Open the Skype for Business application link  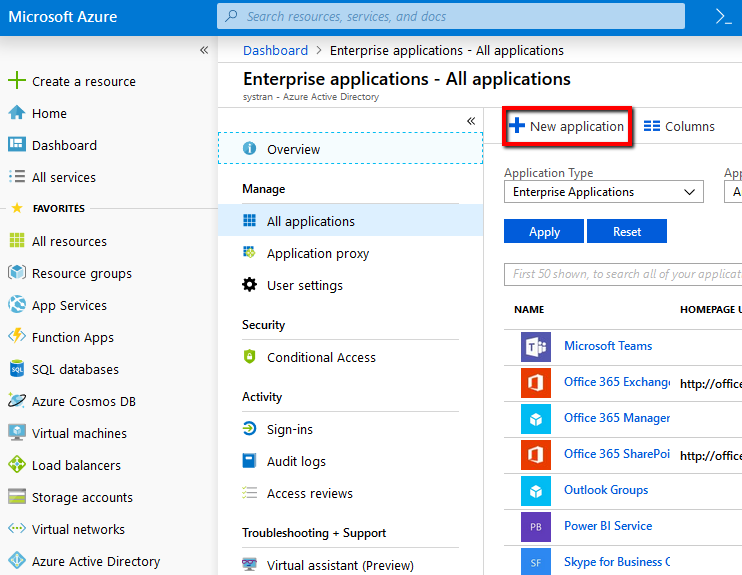pyautogui.click(x=617, y=562)
